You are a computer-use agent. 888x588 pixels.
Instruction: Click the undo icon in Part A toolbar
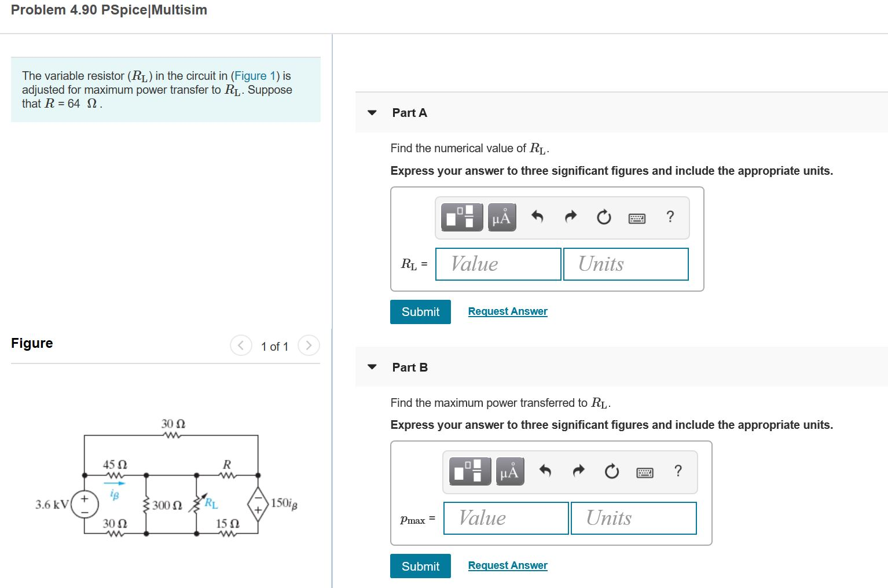point(537,217)
